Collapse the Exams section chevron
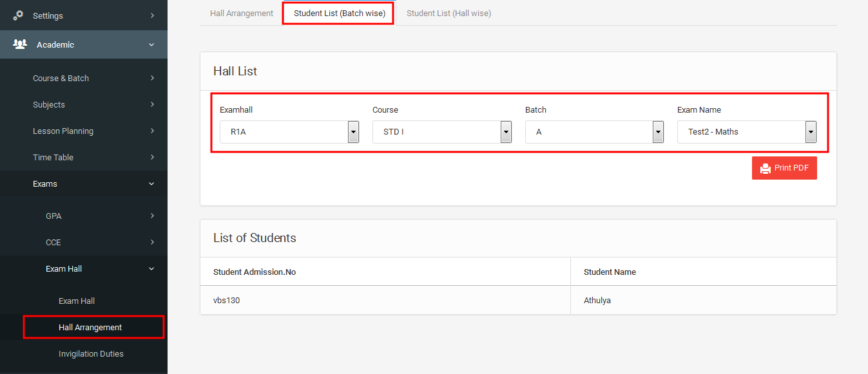This screenshot has width=868, height=374. [152, 183]
